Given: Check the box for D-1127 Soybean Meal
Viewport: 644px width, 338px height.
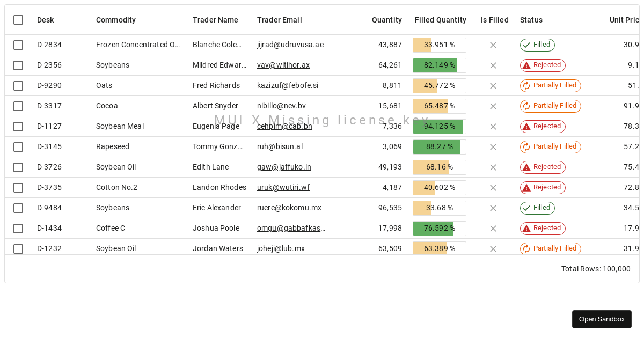Looking at the screenshot, I should [x=18, y=127].
